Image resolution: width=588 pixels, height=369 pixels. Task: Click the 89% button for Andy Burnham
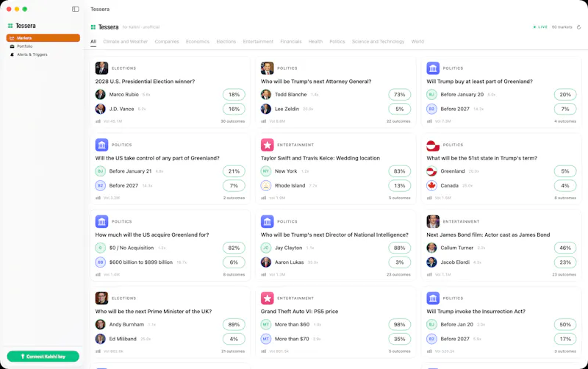pyautogui.click(x=234, y=324)
